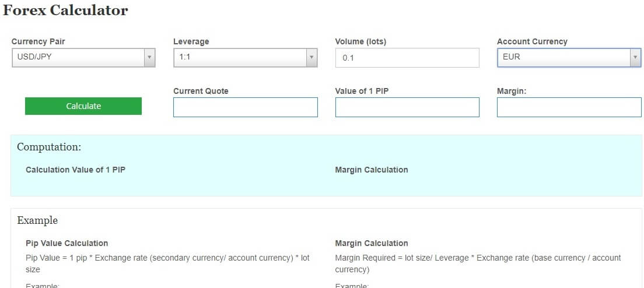This screenshot has width=644, height=288.
Task: Click the Current Quote output box
Action: (245, 107)
